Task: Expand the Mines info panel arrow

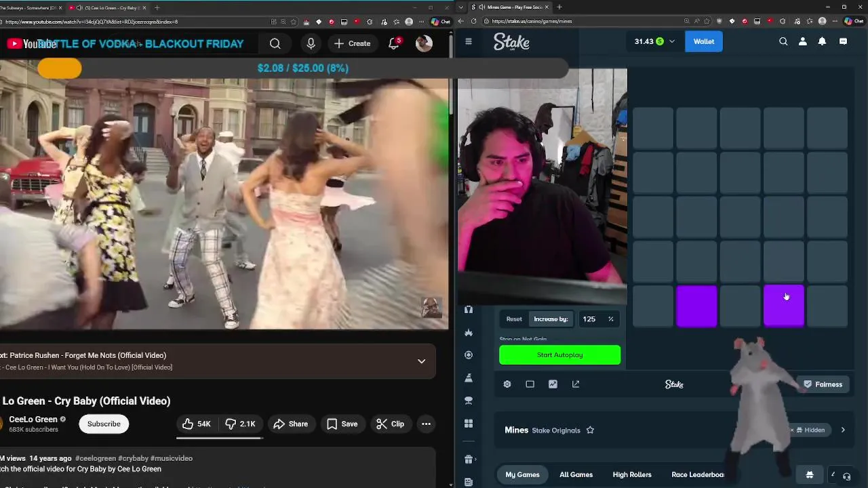Action: 843,430
